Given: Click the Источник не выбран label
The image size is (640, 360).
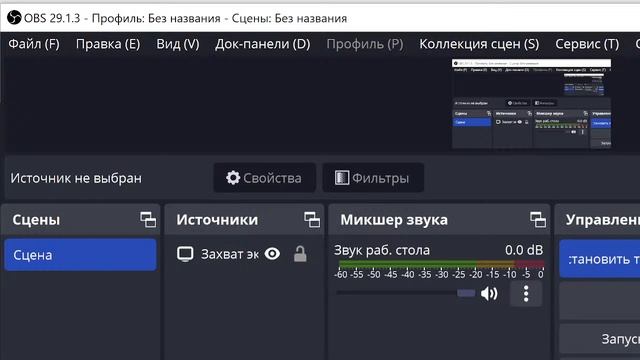Looking at the screenshot, I should pyautogui.click(x=76, y=178).
